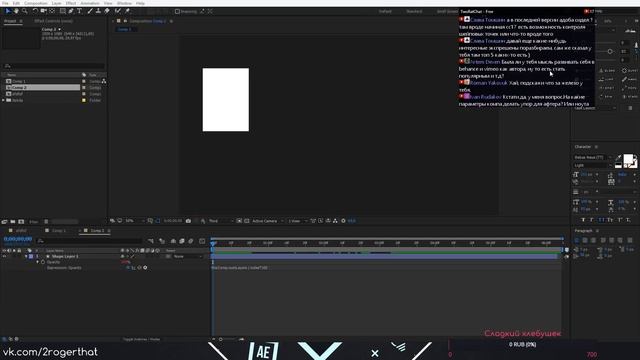Select the Pen tool
The height and width of the screenshot is (360, 640).
point(71,11)
